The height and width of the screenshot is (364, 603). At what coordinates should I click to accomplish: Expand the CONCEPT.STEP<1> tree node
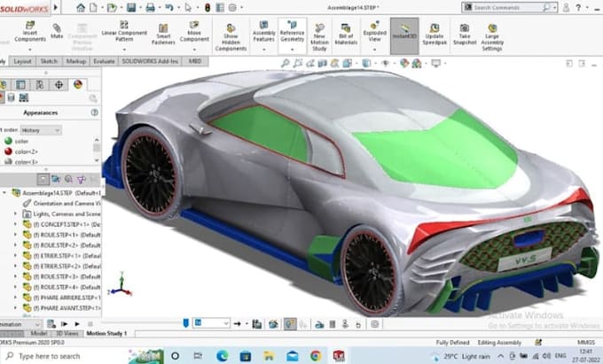15,224
